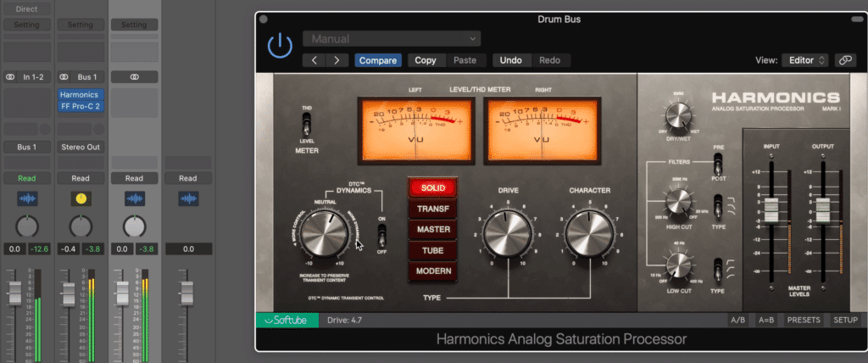Click the A=B option
The height and width of the screenshot is (363, 868).
[x=765, y=320]
